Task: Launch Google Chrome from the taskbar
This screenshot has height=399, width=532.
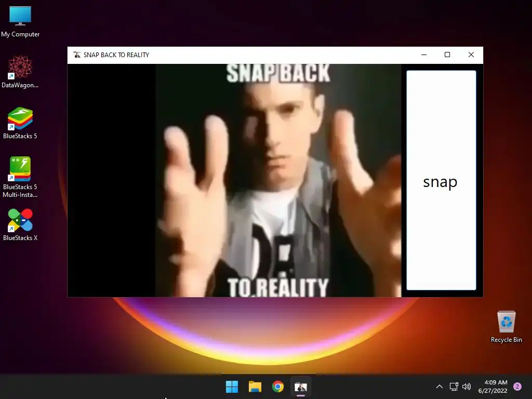Action: (x=277, y=387)
